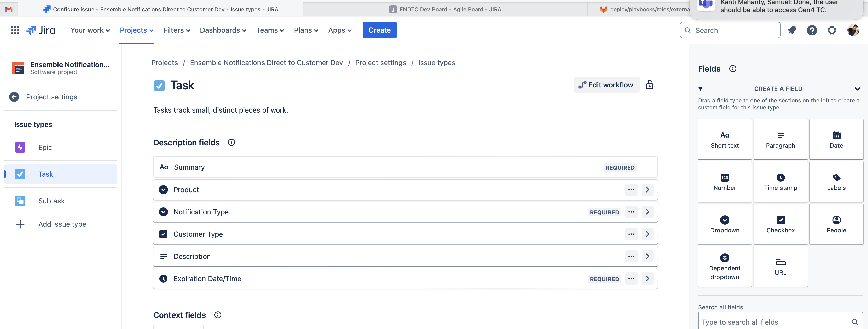Switch to the ENDTC Dev Board tab
The image size is (868, 329).
coord(445,9)
